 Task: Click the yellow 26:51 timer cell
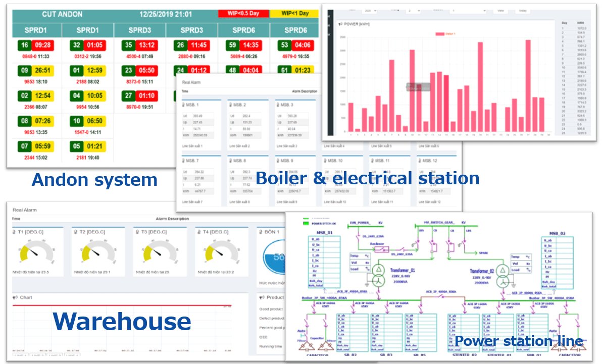tap(42, 71)
